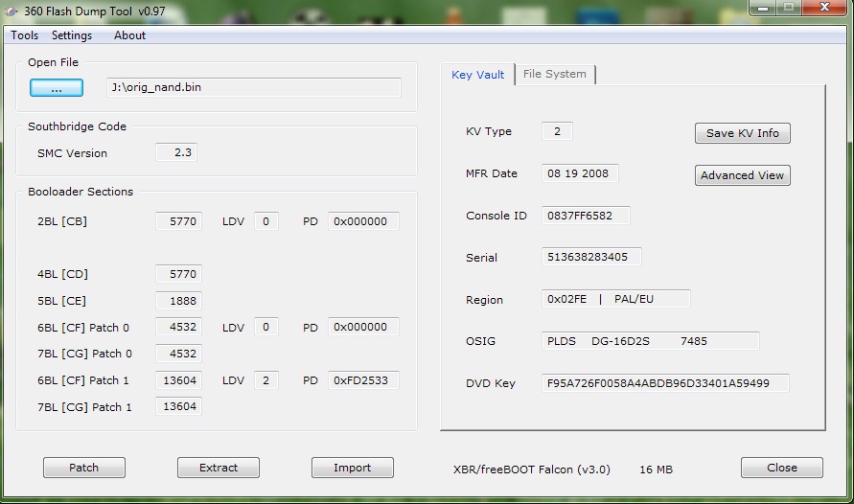Click the Import button
This screenshot has height=504, width=854.
[x=353, y=468]
